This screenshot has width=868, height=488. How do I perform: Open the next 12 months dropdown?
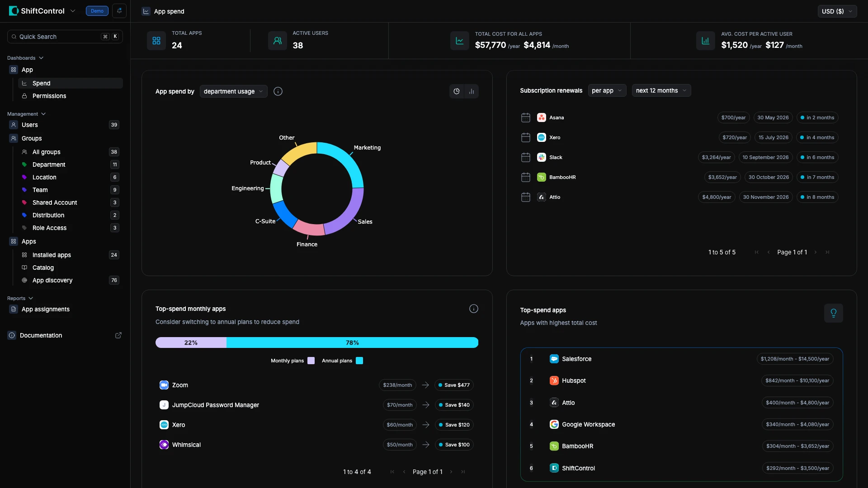[661, 90]
